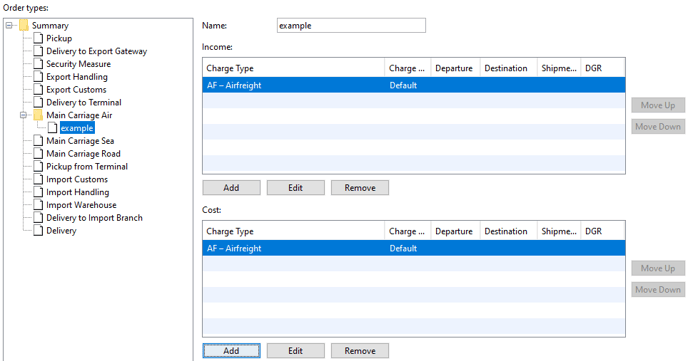Click the Export Customs page icon
This screenshot has height=361, width=688.
click(39, 89)
